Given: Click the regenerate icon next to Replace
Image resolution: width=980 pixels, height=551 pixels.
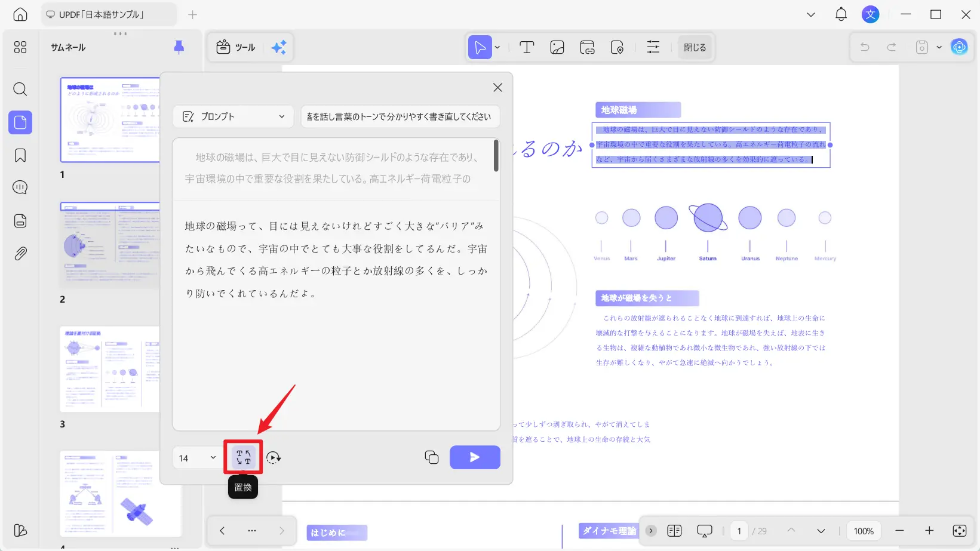Looking at the screenshot, I should (274, 458).
